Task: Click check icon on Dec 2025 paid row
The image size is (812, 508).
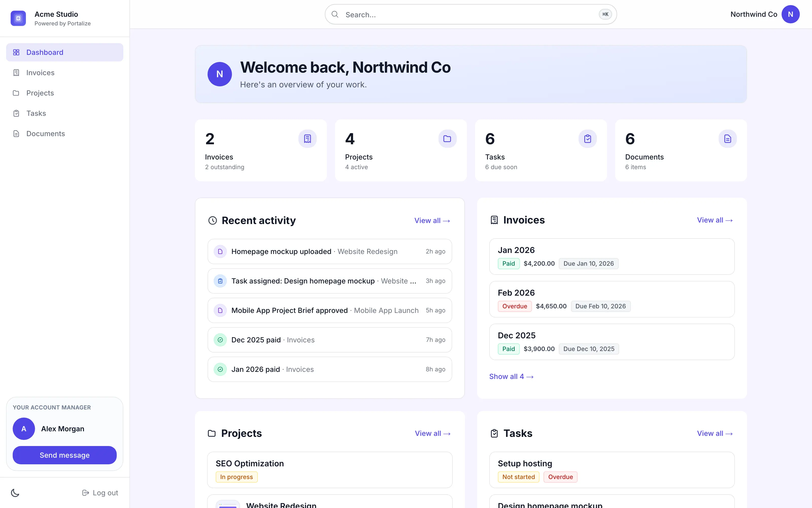Action: click(220, 340)
